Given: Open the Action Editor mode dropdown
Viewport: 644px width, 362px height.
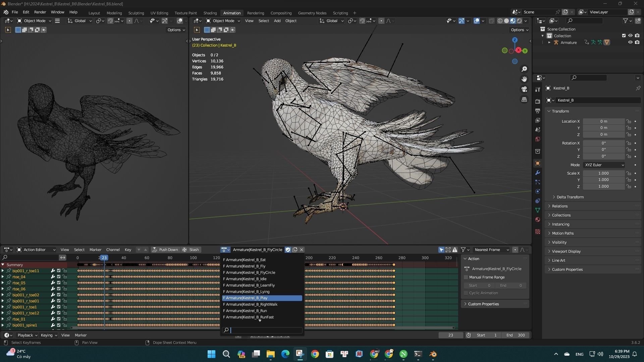Looking at the screenshot, I should coord(36,250).
